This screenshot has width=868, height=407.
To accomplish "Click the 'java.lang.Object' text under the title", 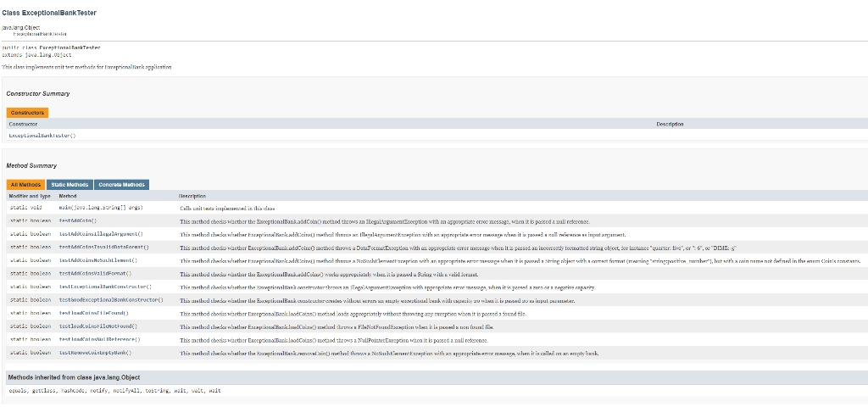I will click(x=20, y=28).
